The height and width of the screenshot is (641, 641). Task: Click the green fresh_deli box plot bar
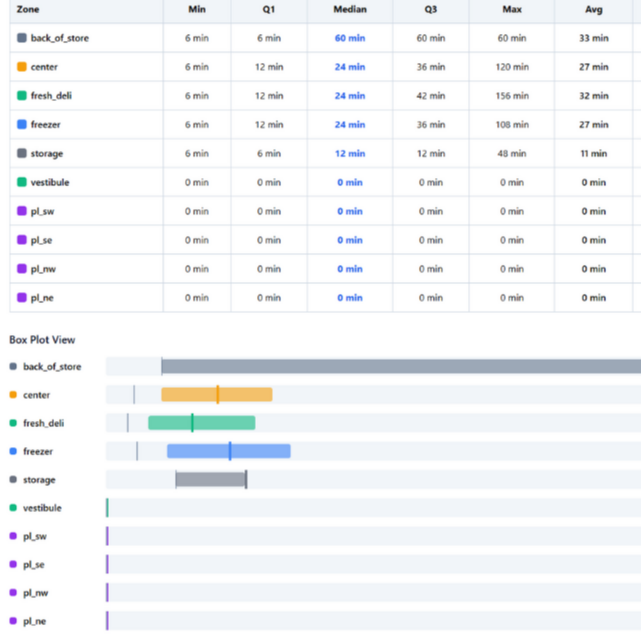click(x=202, y=423)
